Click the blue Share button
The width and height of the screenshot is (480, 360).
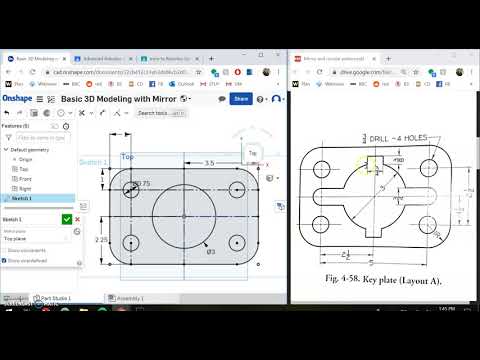point(241,99)
